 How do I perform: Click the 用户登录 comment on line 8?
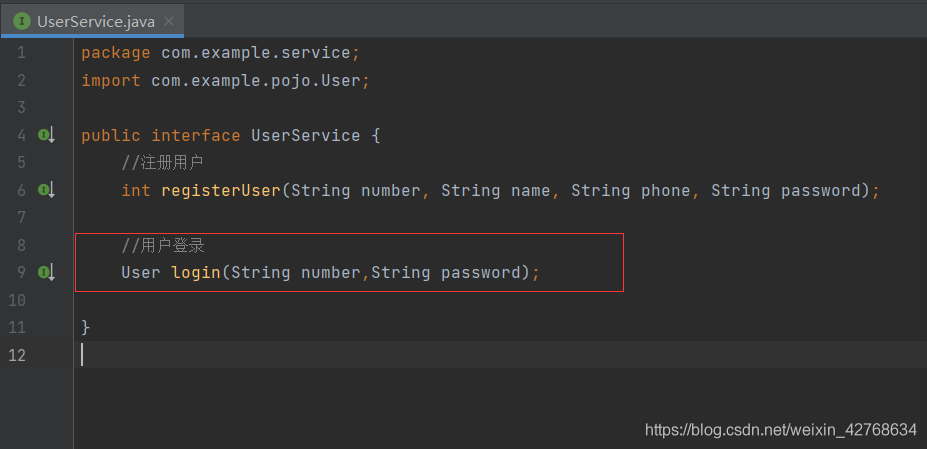coord(162,245)
